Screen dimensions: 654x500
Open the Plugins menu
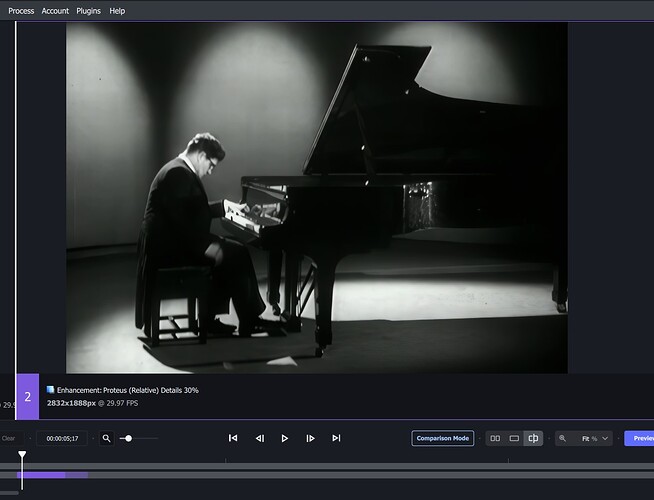tap(88, 10)
